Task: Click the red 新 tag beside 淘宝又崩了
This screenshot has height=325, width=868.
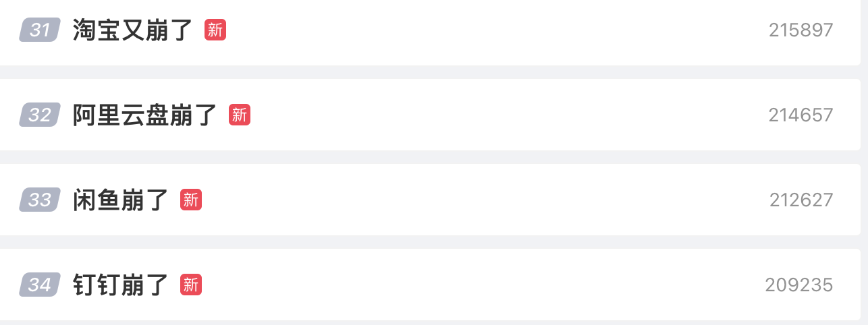Action: pyautogui.click(x=215, y=30)
